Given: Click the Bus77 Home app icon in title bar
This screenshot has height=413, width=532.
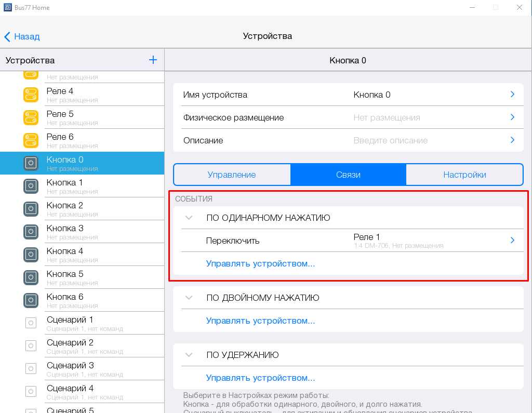Looking at the screenshot, I should point(7,8).
